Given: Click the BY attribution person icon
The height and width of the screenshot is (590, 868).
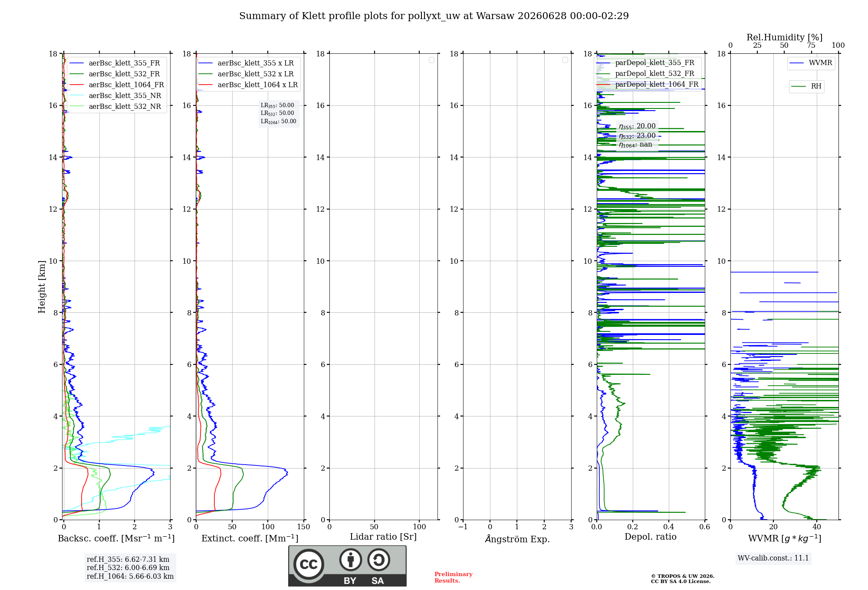Looking at the screenshot, I should tap(351, 560).
